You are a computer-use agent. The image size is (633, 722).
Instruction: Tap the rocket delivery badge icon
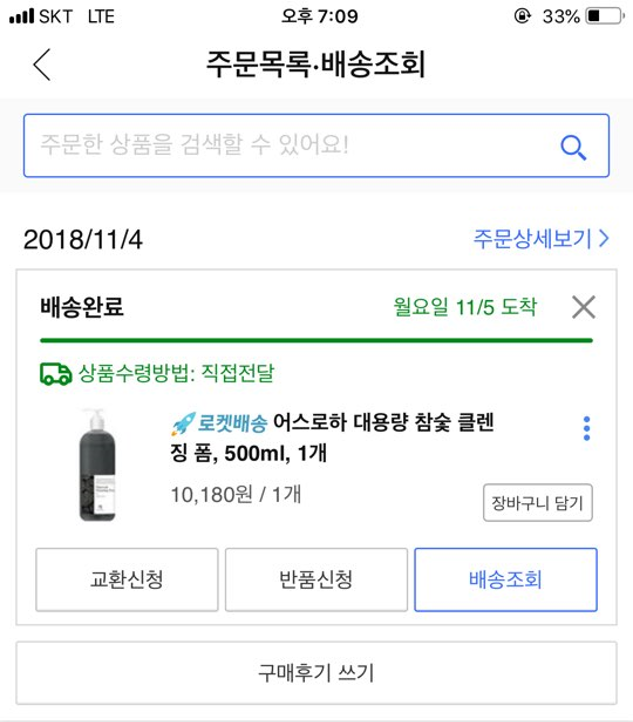pyautogui.click(x=183, y=424)
